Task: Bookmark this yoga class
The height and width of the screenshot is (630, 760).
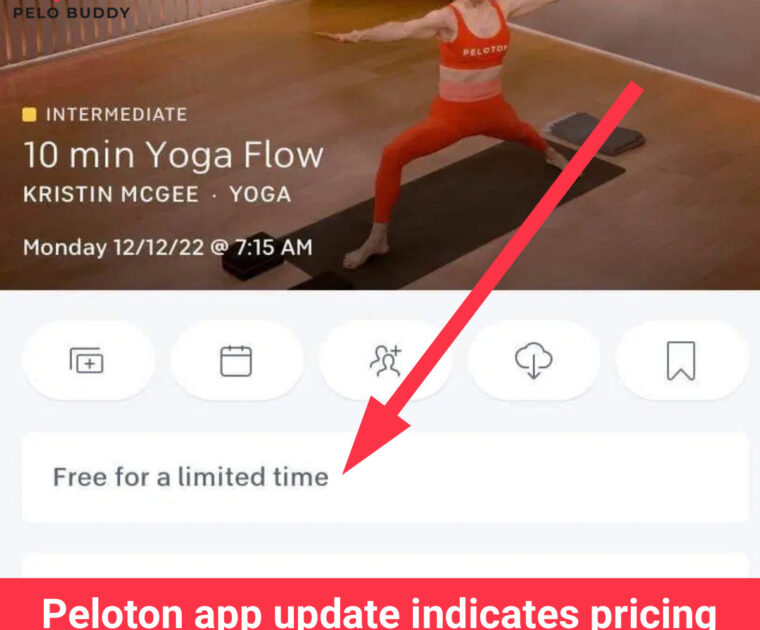Action: (x=681, y=361)
